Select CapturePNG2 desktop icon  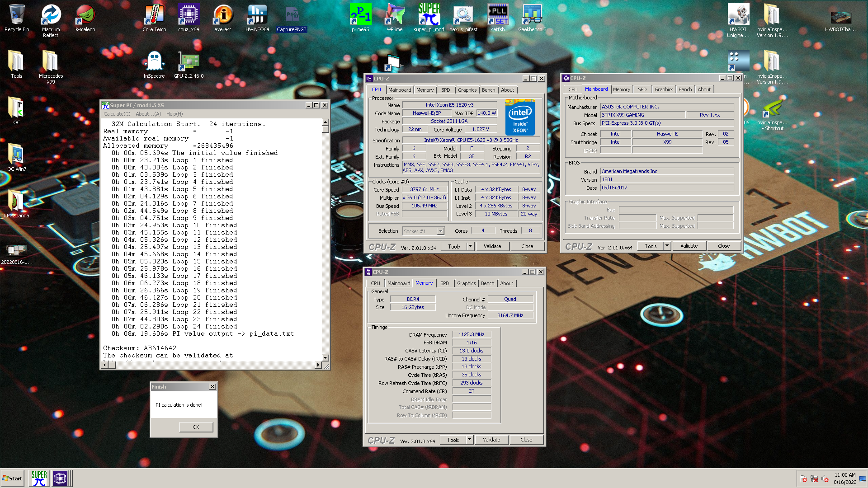(292, 18)
